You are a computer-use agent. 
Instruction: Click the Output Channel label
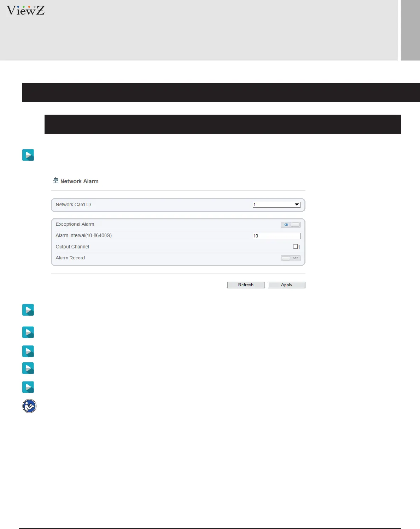72,247
